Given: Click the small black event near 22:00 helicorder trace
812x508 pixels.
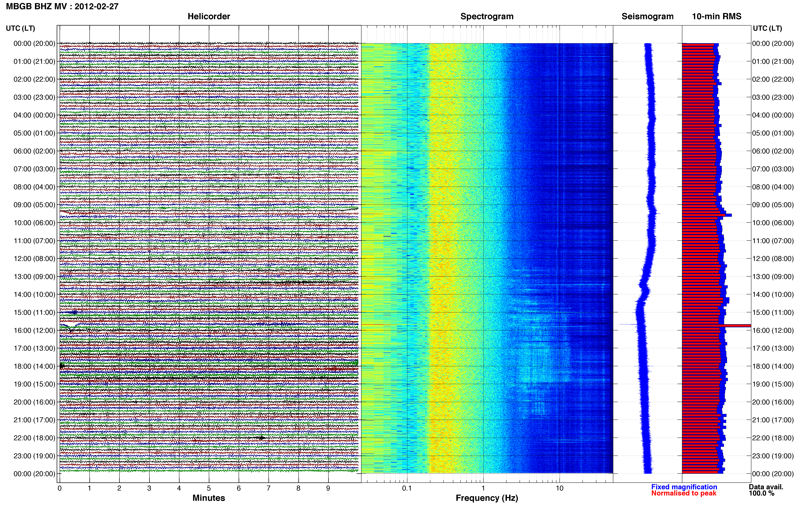Looking at the screenshot, I should coord(261,438).
